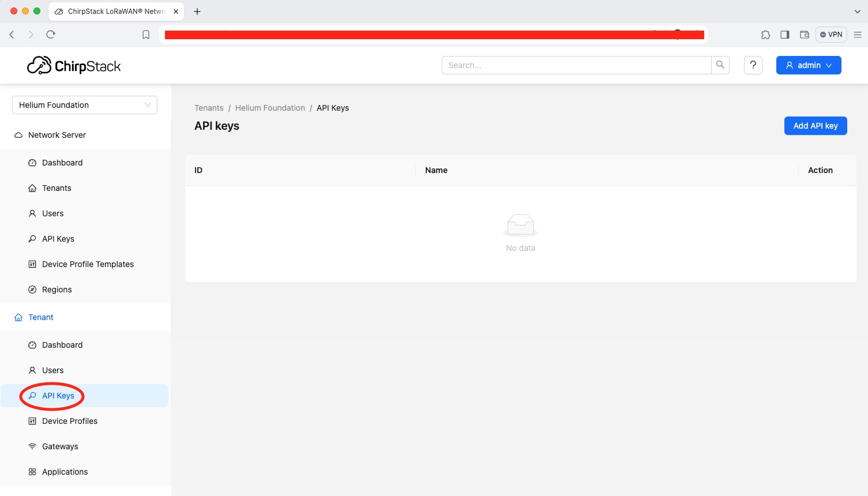
Task: Open the browser wallet icon
Action: [805, 35]
